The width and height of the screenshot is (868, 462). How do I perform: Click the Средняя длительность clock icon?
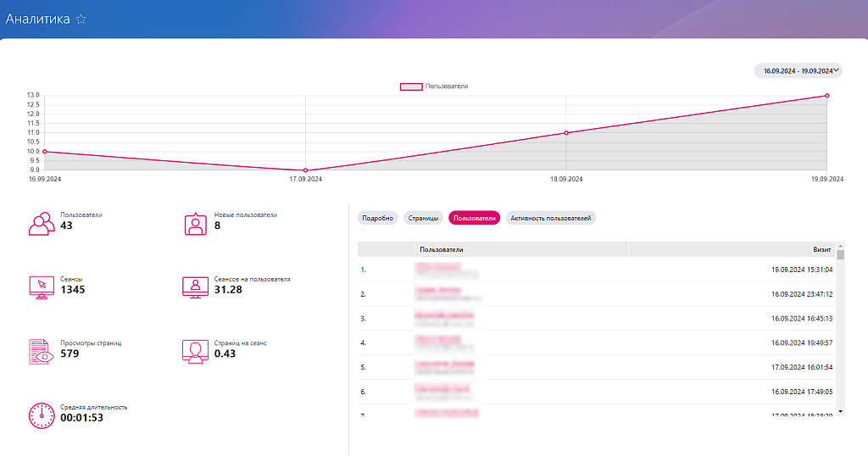[42, 415]
